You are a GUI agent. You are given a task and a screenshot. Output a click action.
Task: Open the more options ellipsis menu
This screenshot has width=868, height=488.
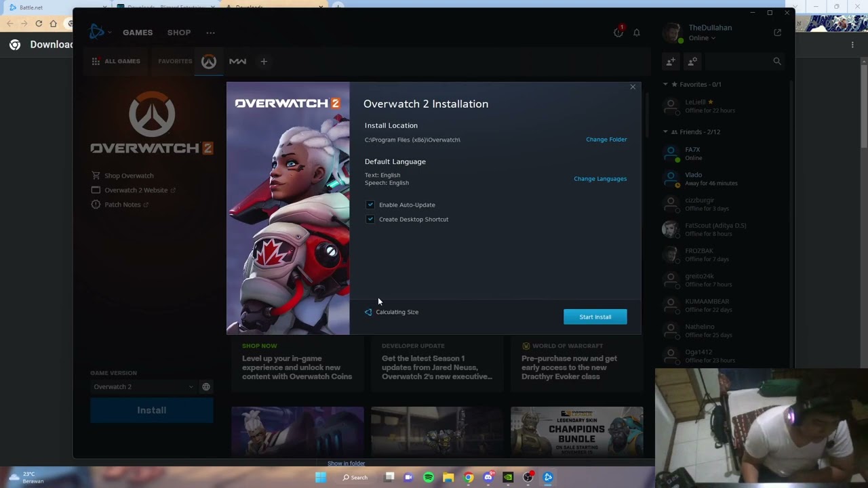pyautogui.click(x=210, y=33)
